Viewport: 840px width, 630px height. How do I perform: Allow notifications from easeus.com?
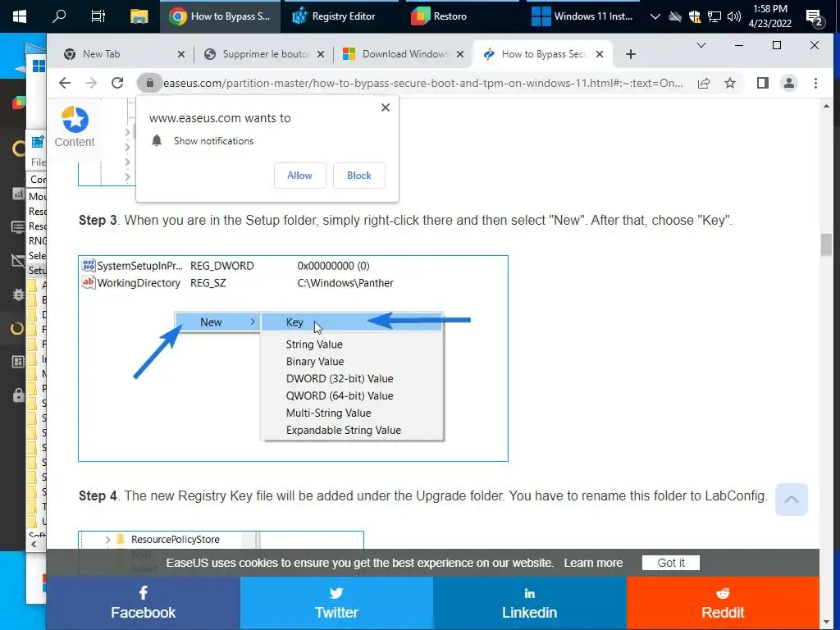[299, 176]
